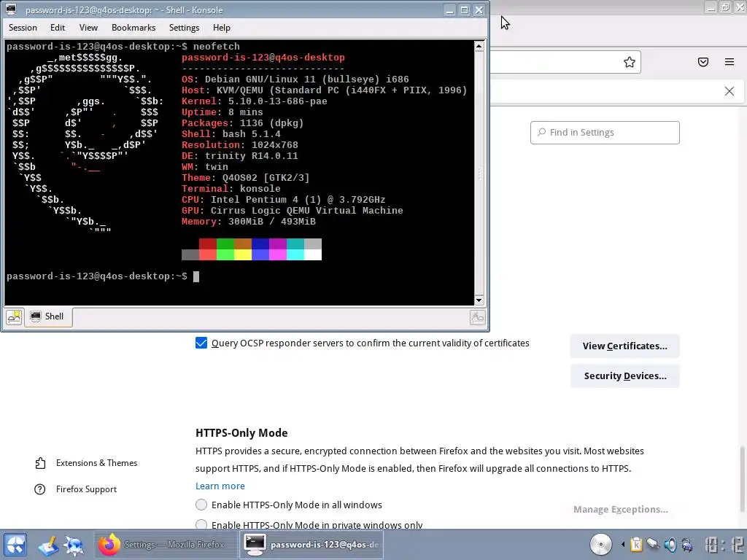Toggle Query OCSP responder servers checkbox
The image size is (747, 560).
tap(201, 343)
